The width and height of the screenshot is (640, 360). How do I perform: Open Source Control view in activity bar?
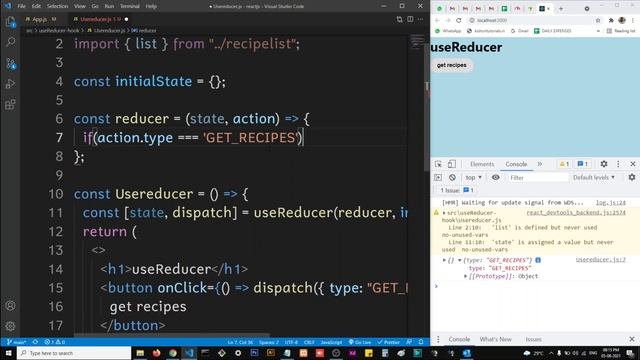[x=11, y=63]
